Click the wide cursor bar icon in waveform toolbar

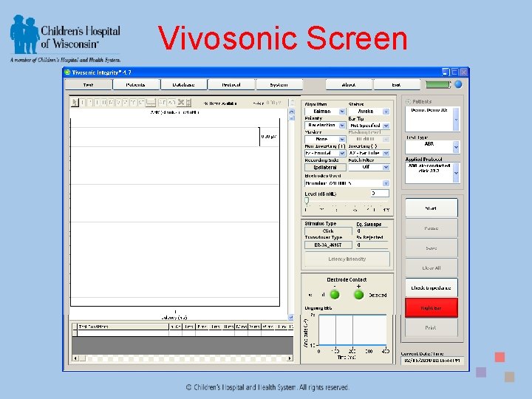pos(151,102)
